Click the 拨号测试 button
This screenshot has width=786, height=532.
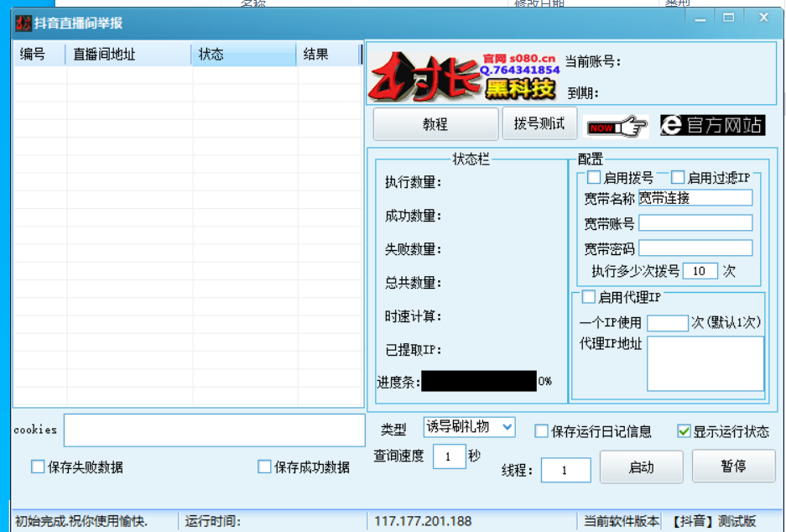539,123
